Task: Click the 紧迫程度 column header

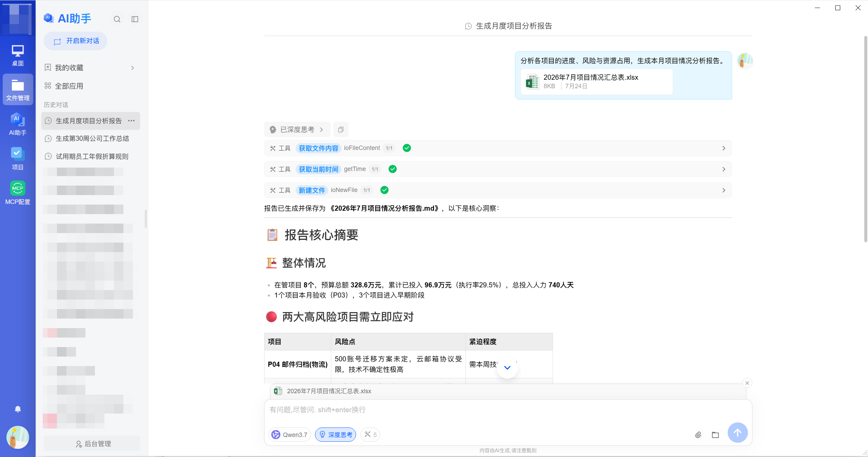Action: tap(509, 342)
